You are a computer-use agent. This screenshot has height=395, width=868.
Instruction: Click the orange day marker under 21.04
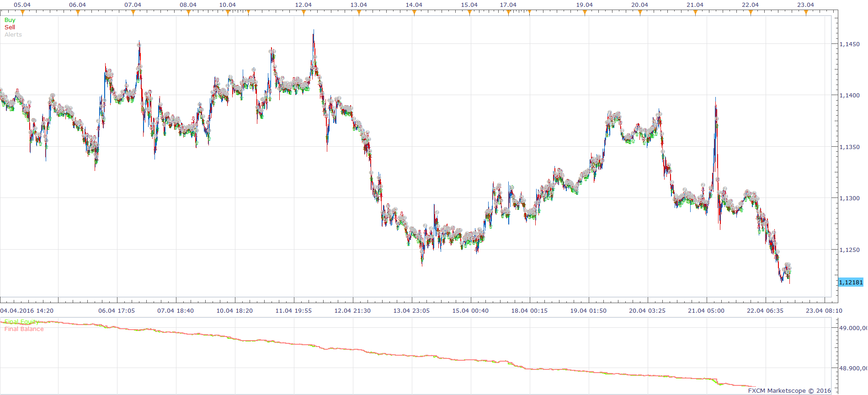(x=695, y=12)
